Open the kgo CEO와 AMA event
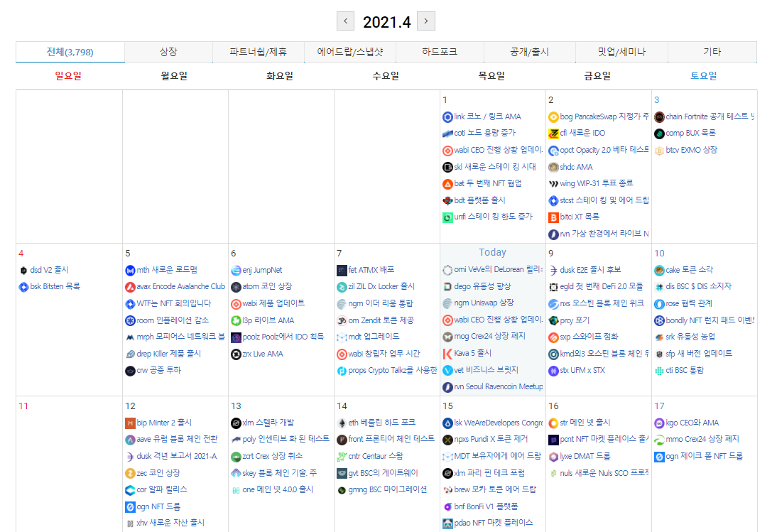 [692, 423]
